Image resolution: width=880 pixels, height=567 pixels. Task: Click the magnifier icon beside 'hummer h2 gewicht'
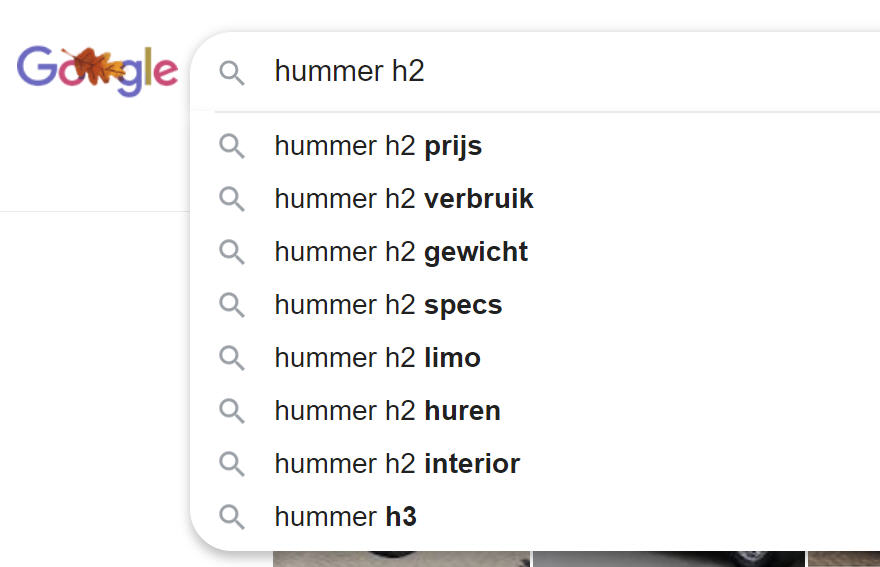(x=232, y=252)
